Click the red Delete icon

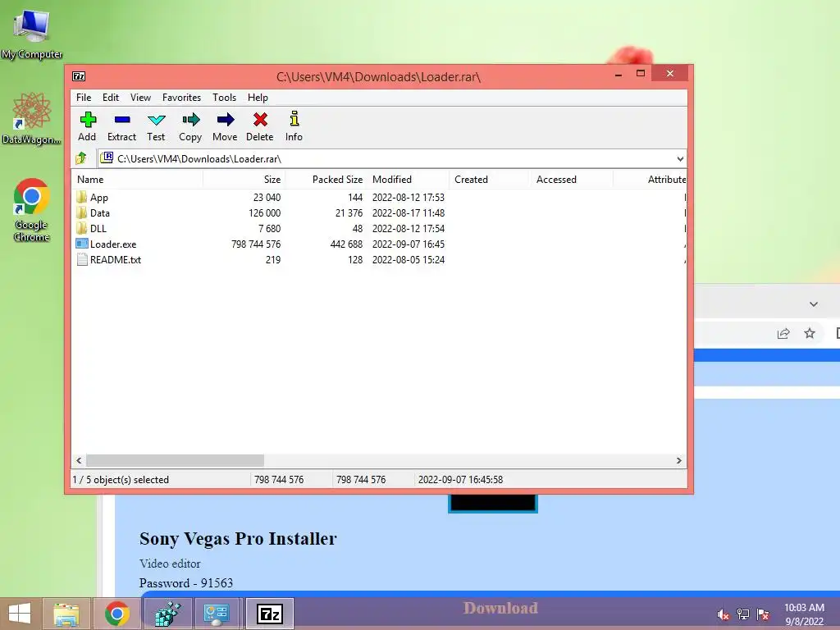tap(260, 120)
